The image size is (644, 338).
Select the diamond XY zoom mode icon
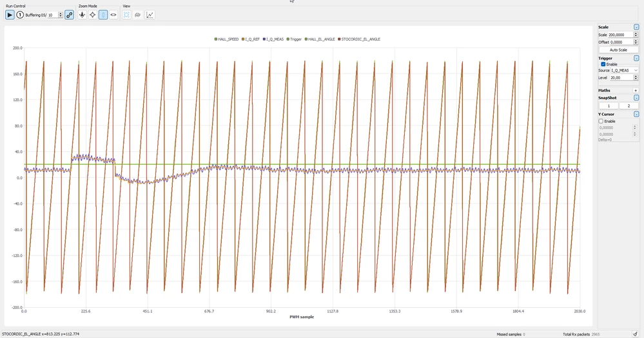tap(92, 15)
